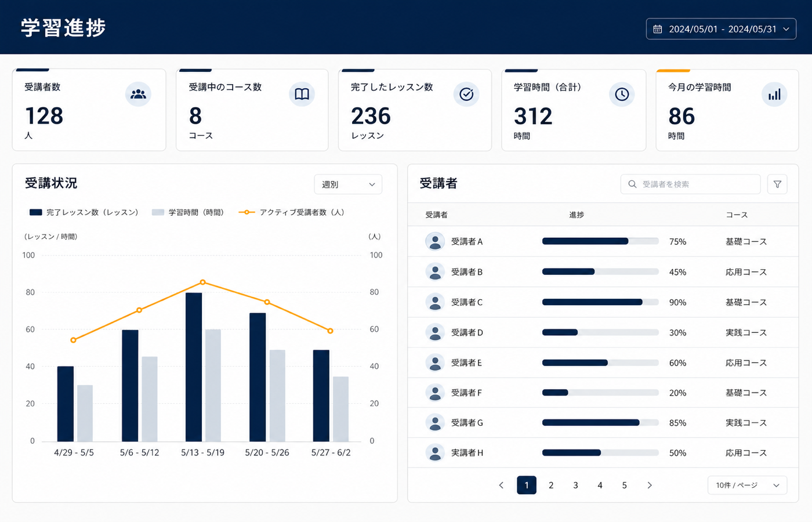Click the 受講者を検索 search field
Screen dimensions: 812x522
tap(690, 184)
